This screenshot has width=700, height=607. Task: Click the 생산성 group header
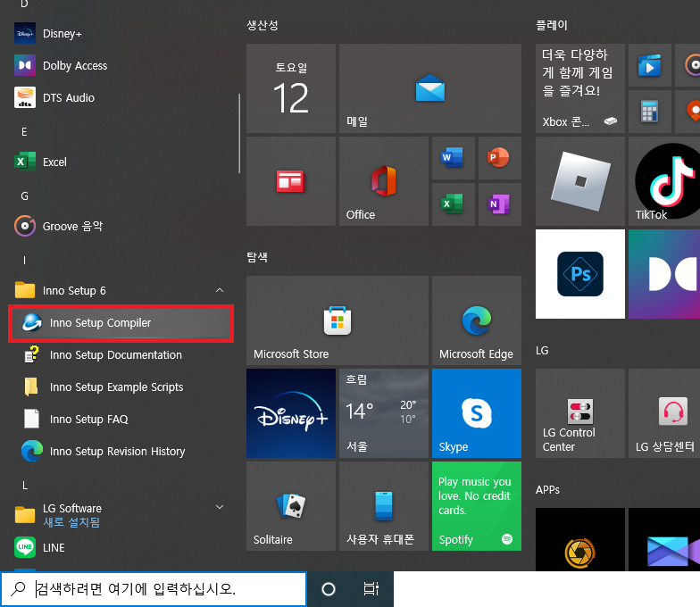tap(262, 25)
